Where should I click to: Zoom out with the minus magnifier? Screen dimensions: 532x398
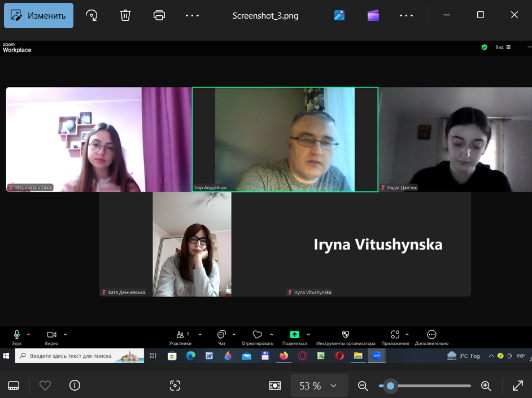coord(363,386)
